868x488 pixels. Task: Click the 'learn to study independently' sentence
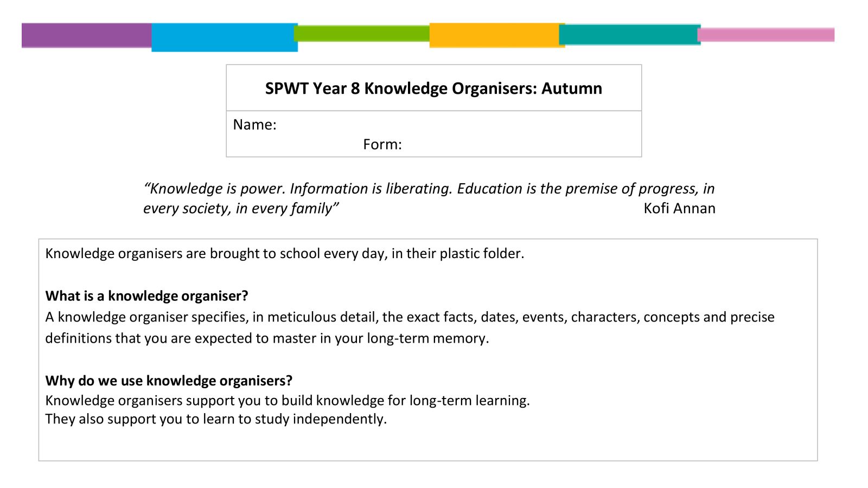click(216, 419)
